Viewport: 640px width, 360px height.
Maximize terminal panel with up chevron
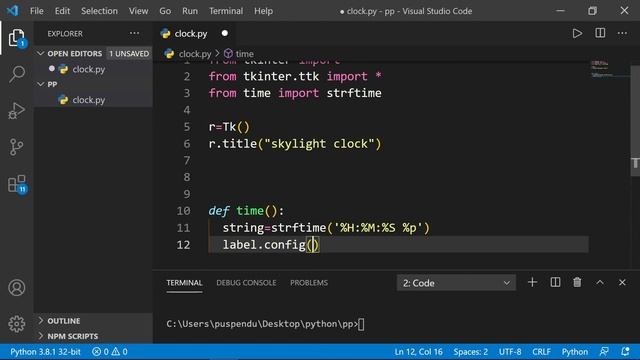[x=600, y=282]
